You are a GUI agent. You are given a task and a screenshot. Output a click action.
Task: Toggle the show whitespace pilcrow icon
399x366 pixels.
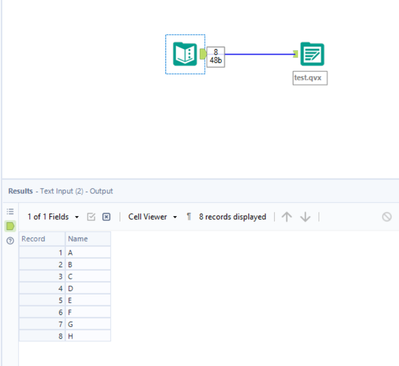click(x=189, y=217)
